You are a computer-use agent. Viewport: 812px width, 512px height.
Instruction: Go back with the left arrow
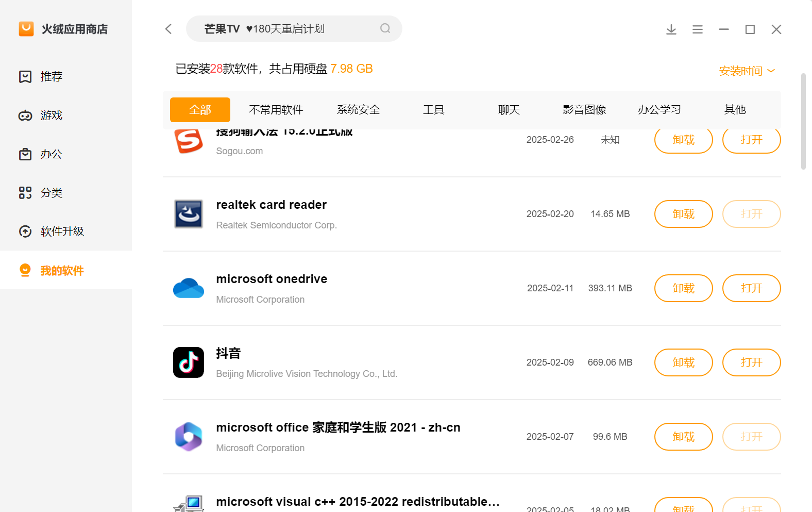click(x=168, y=29)
